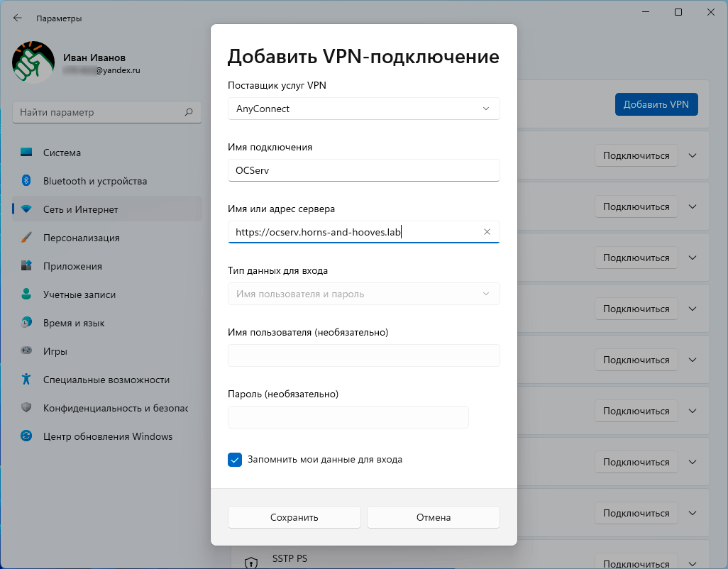Click the Bluetooth icon in sidebar
Viewport: 728px width, 569px height.
pyautogui.click(x=26, y=181)
